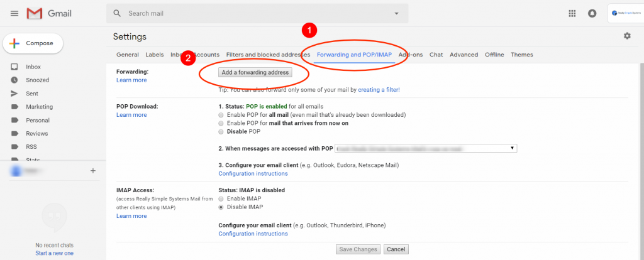Click the Really Simple Systems account logo
This screenshot has width=644, height=260.
[x=626, y=13]
